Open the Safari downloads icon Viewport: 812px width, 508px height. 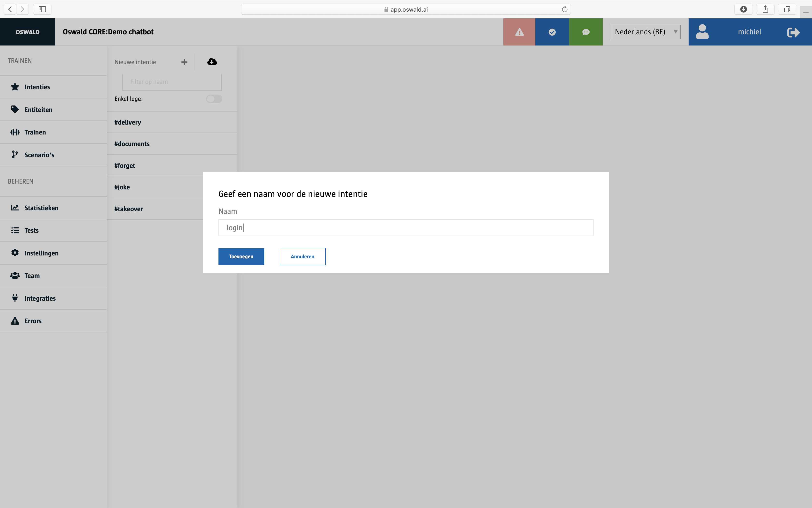(x=744, y=9)
